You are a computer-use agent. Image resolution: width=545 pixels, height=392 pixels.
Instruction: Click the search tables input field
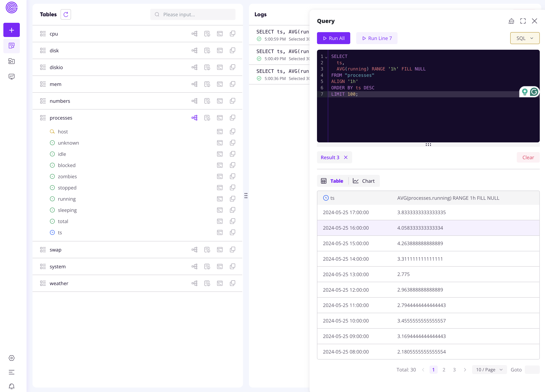click(x=193, y=14)
